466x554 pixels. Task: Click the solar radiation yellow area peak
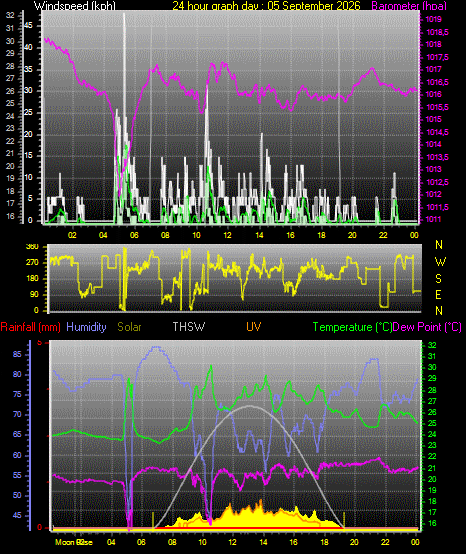point(261,502)
